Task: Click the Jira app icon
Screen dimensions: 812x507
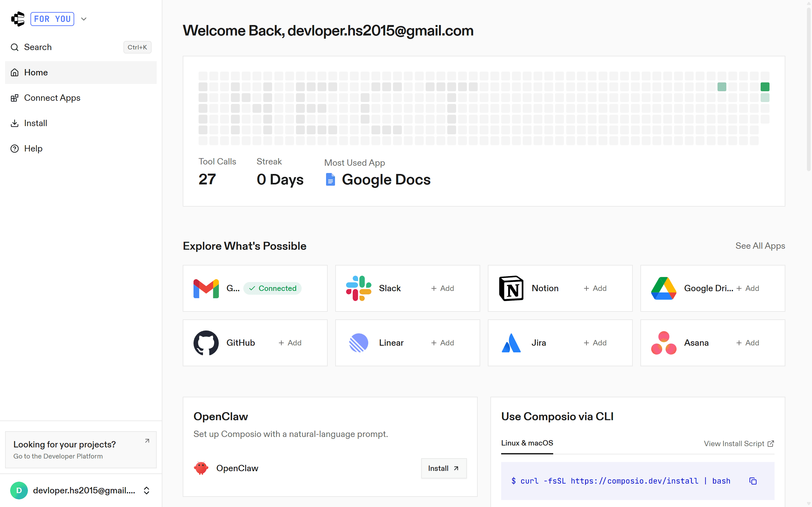Action: (x=511, y=343)
